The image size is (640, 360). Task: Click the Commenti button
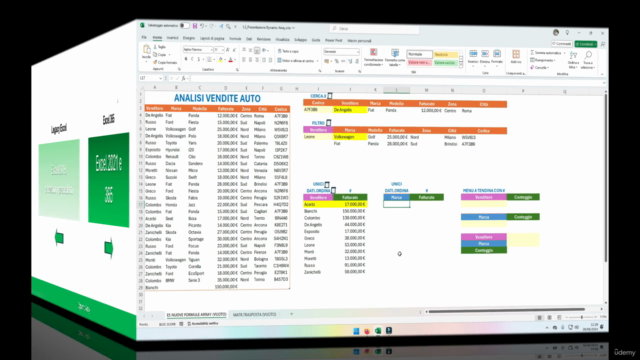(x=562, y=44)
